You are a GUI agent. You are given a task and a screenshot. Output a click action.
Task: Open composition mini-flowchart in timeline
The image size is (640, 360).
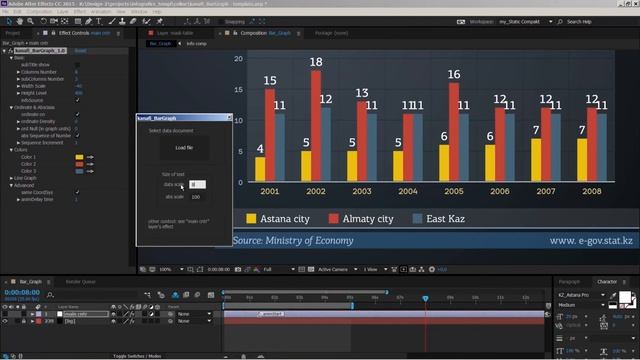click(147, 295)
